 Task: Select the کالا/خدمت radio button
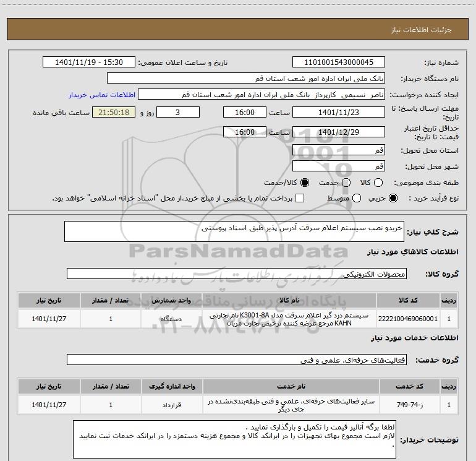click(305, 183)
